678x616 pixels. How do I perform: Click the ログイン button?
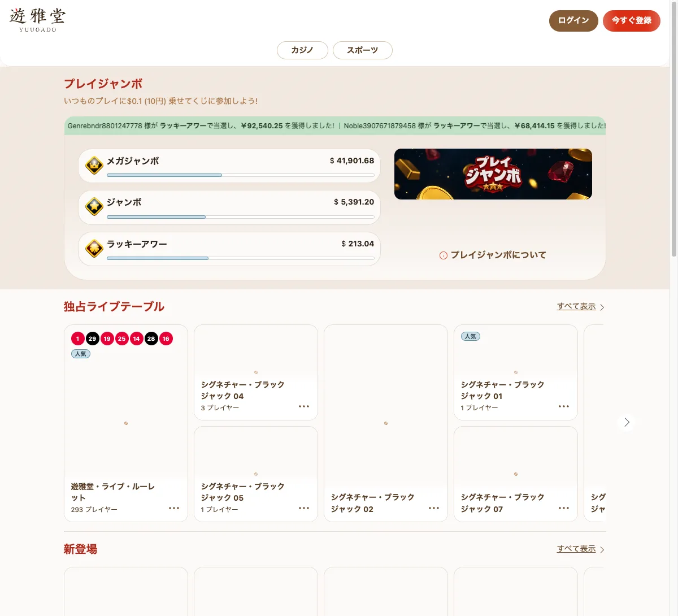click(573, 21)
